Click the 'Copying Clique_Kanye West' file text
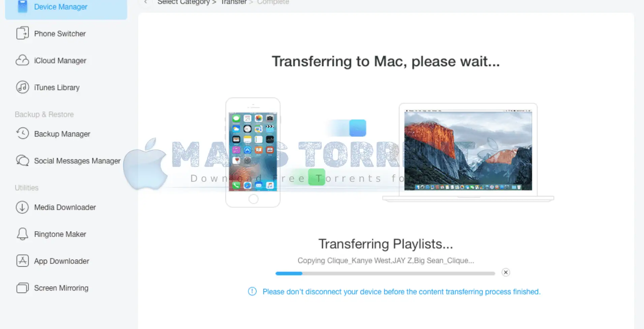This screenshot has width=644, height=329. tap(386, 261)
